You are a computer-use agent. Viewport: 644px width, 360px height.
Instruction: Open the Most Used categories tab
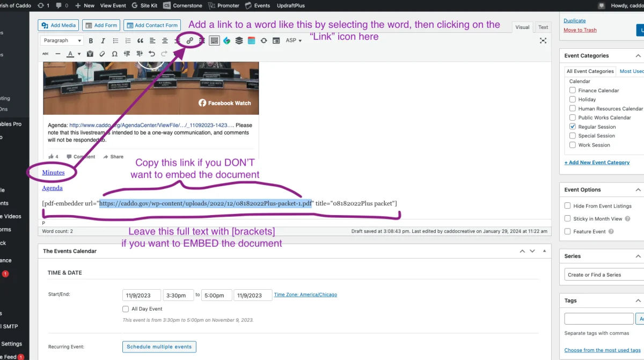coord(631,71)
